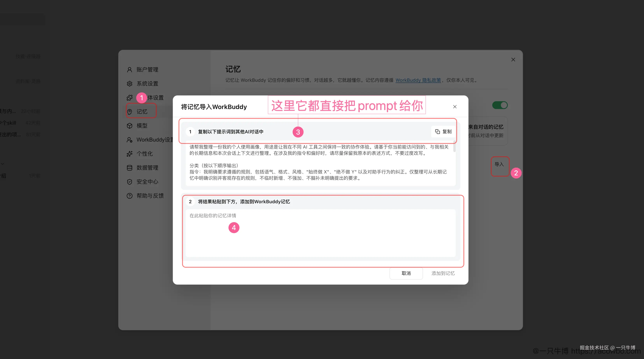Close the 将记忆导入WorkBuddy dialog
The height and width of the screenshot is (359, 644).
click(x=455, y=106)
